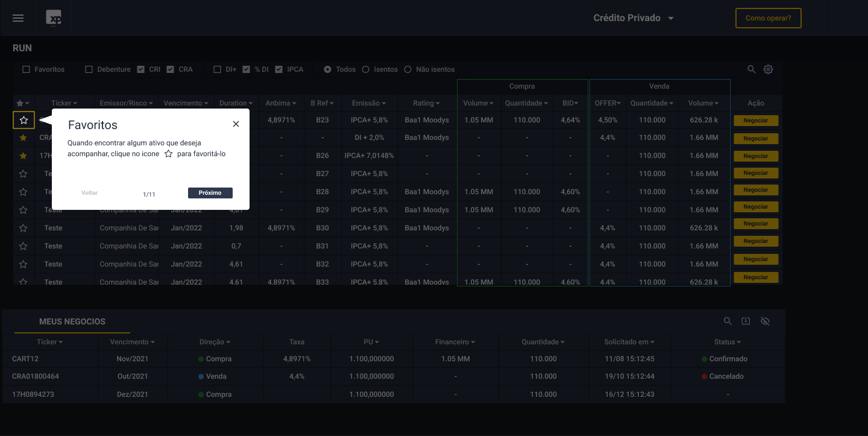Viewport: 868px width, 436px height.
Task: Select the Isentos radio option
Action: click(x=365, y=69)
